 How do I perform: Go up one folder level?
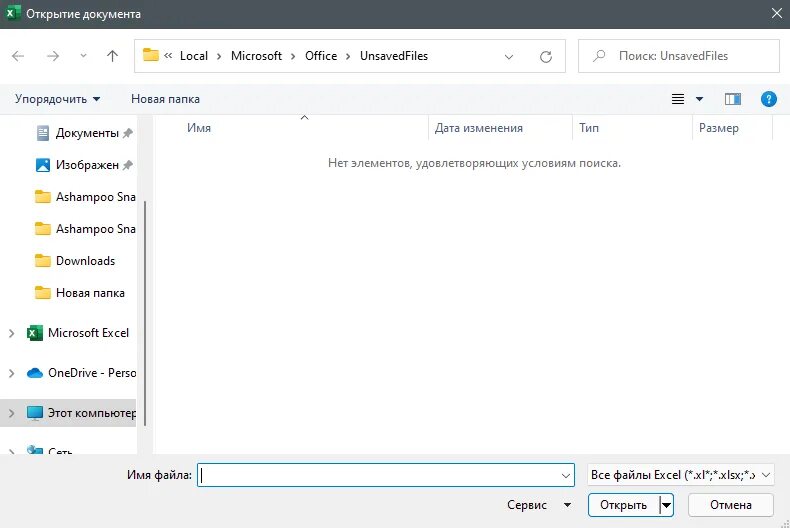point(112,56)
